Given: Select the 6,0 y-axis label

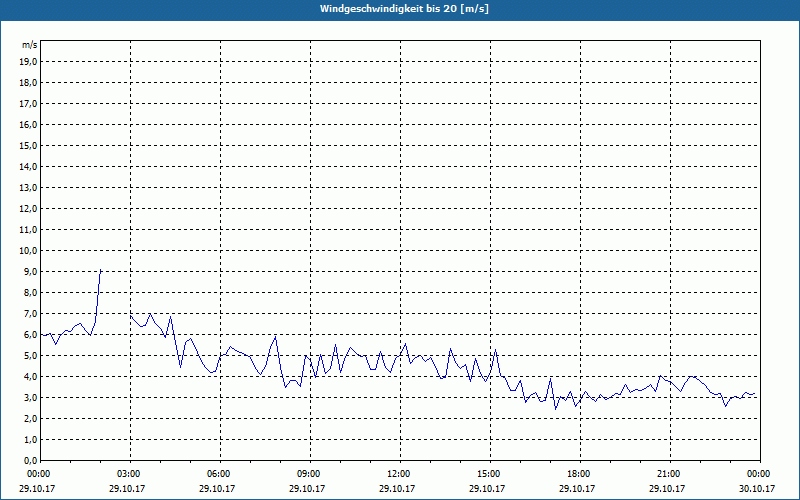Looking at the screenshot, I should pos(31,335).
